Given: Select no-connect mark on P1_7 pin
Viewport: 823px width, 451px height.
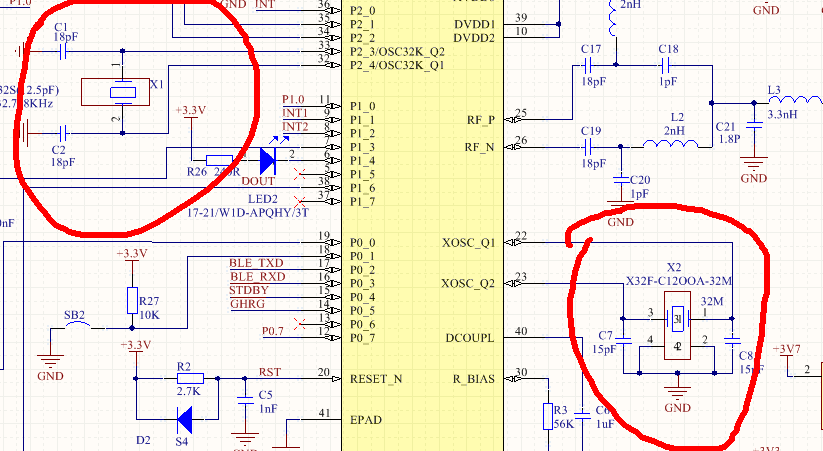Looking at the screenshot, I should 300,201.
